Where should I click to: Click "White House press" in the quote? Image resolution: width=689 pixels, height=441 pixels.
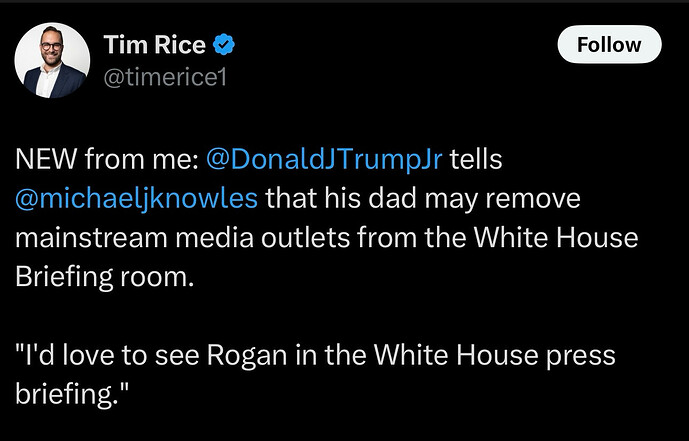tap(494, 356)
